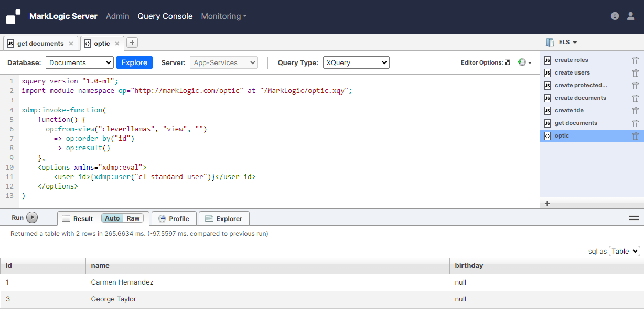Expand the Query Type dropdown
The image size is (644, 314).
[x=356, y=62]
